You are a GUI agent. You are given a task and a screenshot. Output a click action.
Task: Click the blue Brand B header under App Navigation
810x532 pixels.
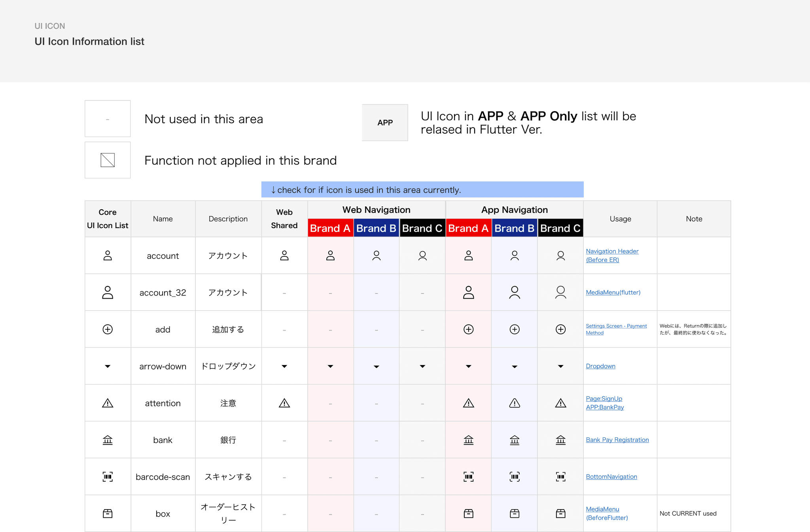(514, 228)
